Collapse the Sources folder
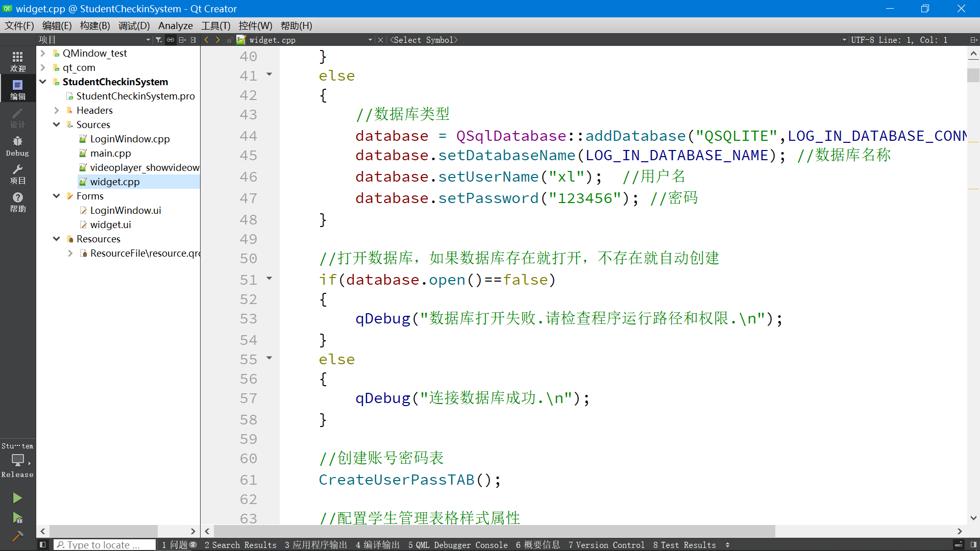Image resolution: width=980 pixels, height=551 pixels. [x=57, y=124]
